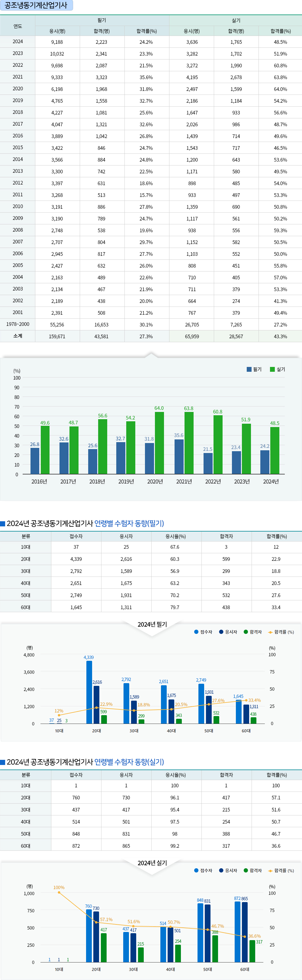This screenshot has width=302, height=980.
Task: Select 3,323 passers in the 2021 row
Action: [x=101, y=77]
